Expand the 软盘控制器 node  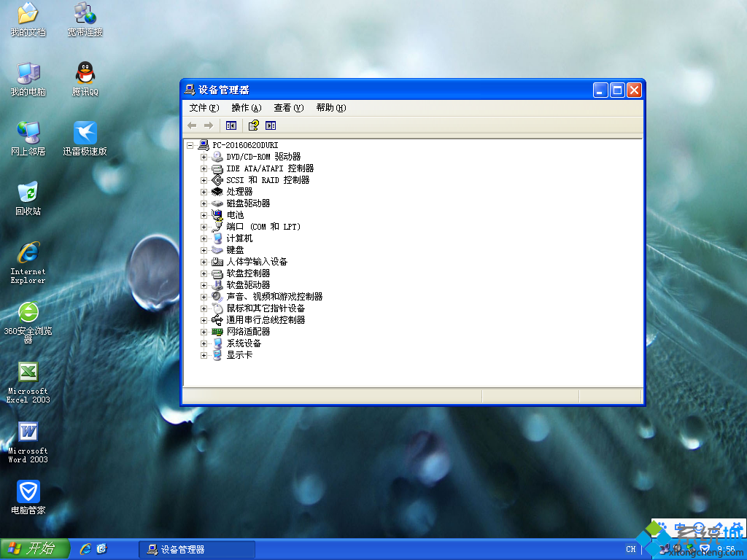click(x=204, y=273)
